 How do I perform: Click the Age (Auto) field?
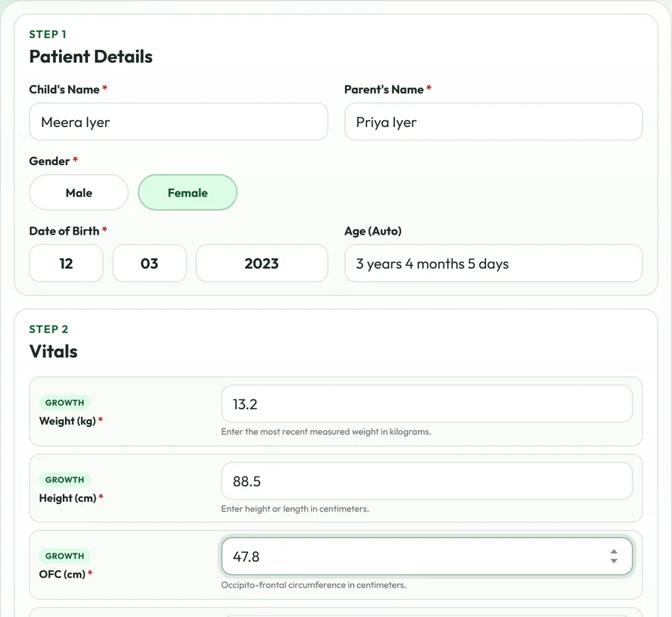pyautogui.click(x=494, y=263)
